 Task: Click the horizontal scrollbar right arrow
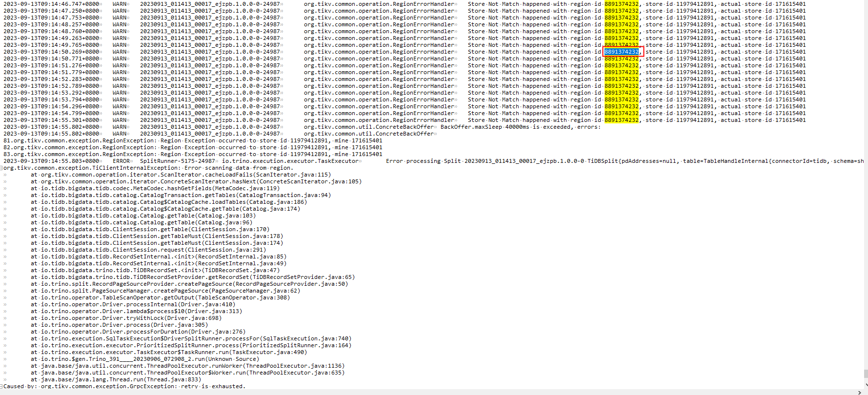[x=859, y=392]
